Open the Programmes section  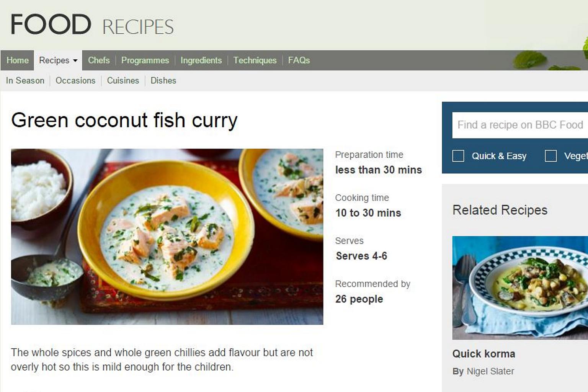pos(145,60)
